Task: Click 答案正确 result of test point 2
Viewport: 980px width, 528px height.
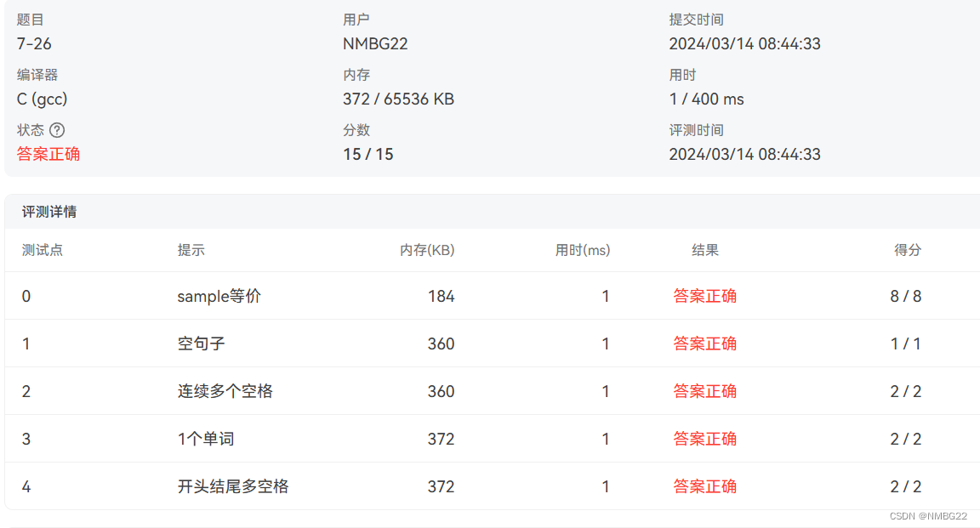Action: point(705,391)
